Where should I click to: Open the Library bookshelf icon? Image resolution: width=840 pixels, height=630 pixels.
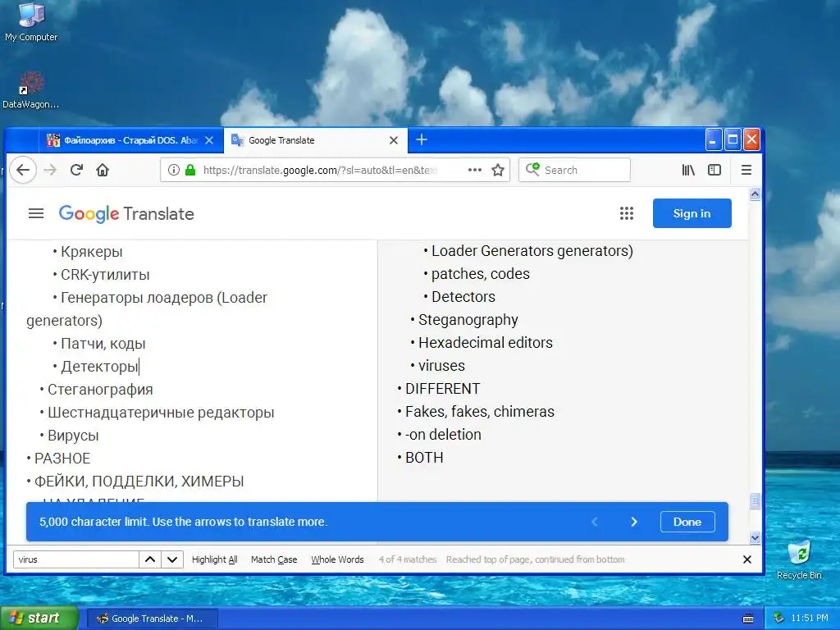(x=688, y=170)
